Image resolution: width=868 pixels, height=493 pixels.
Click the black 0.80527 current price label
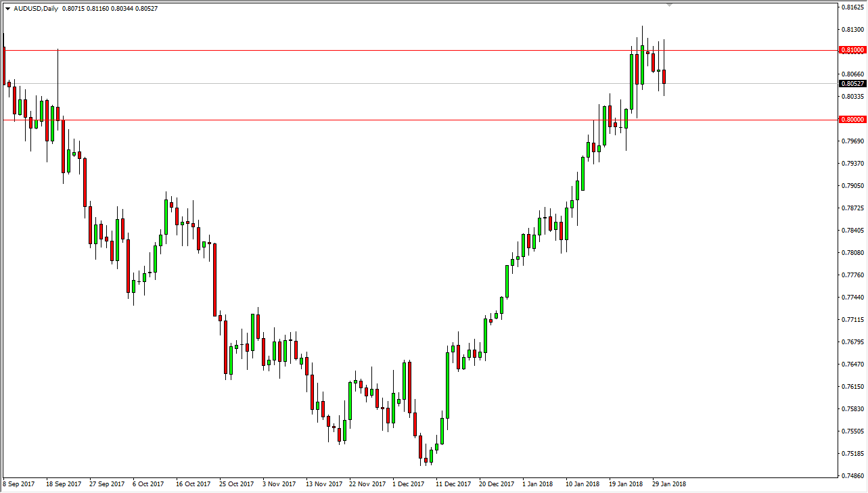point(852,84)
